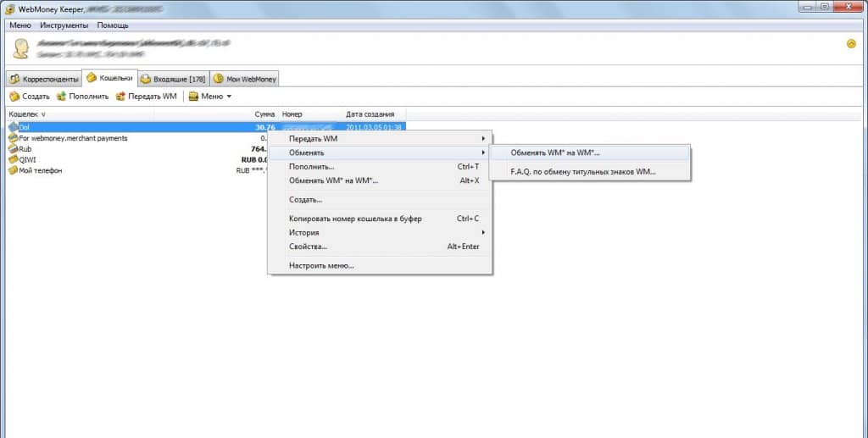Viewport: 868px width, 438px height.
Task: Click the Dol wallet icon
Action: (x=14, y=127)
